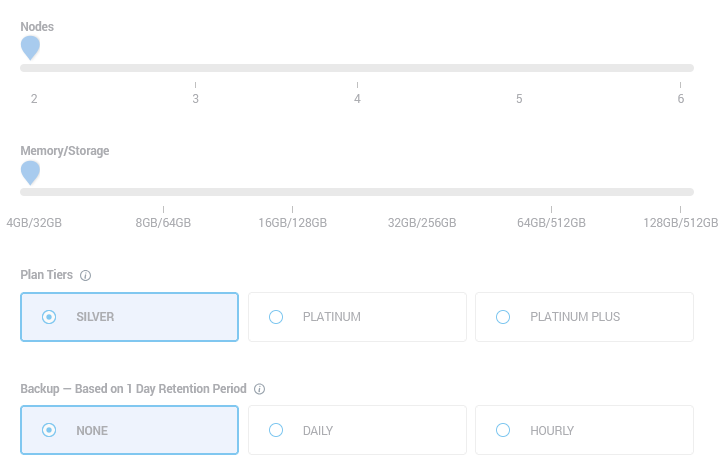
Task: Set memory to 32GB/256GB
Action: [422, 192]
